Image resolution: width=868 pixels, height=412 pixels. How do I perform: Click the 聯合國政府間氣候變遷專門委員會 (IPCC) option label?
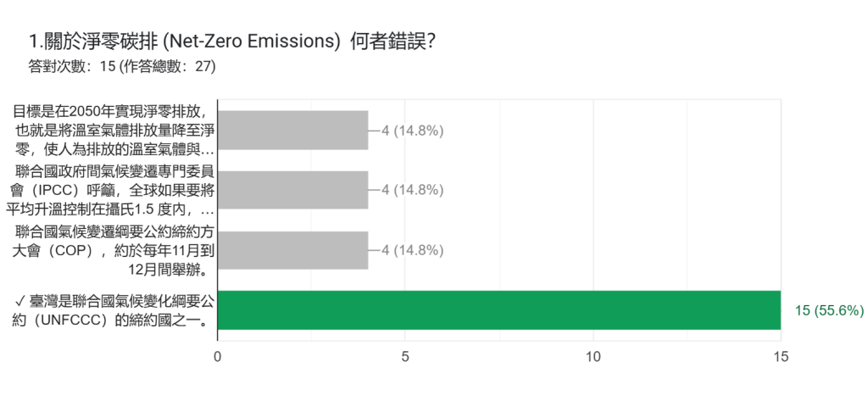tap(114, 190)
